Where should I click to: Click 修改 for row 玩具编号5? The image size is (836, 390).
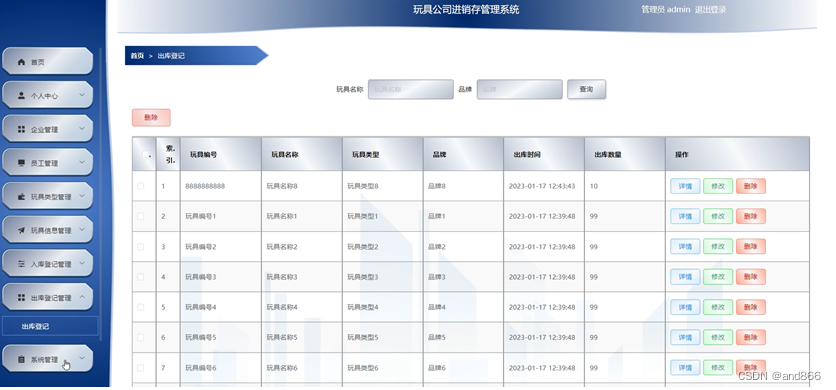point(718,337)
